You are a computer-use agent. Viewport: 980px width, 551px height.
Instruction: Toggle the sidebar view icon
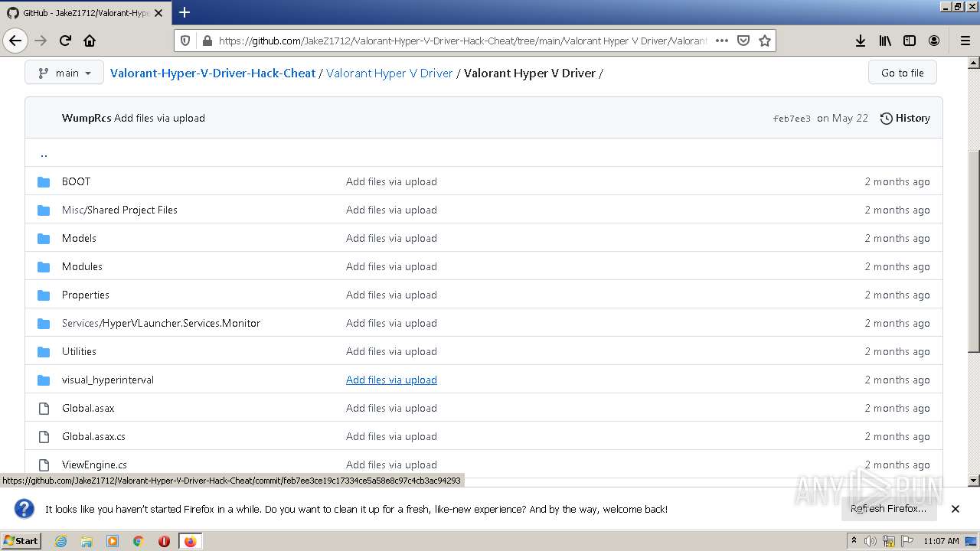point(910,41)
